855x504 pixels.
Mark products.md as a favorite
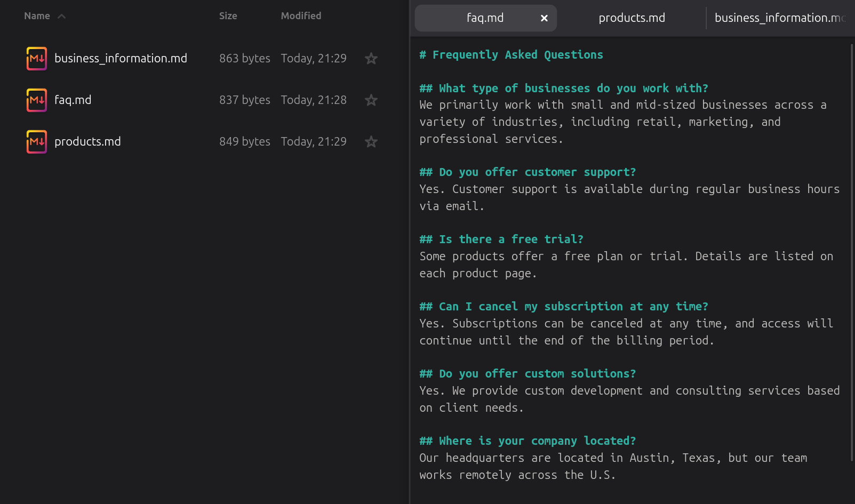pyautogui.click(x=371, y=141)
